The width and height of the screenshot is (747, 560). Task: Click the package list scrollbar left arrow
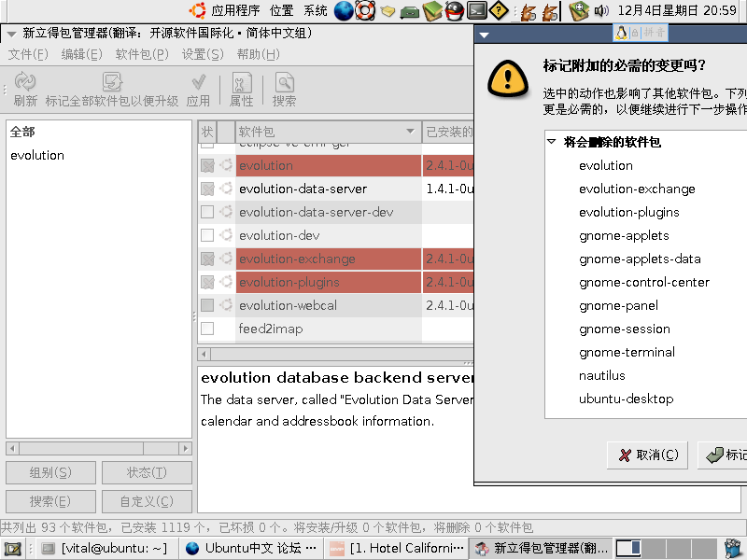(x=204, y=354)
